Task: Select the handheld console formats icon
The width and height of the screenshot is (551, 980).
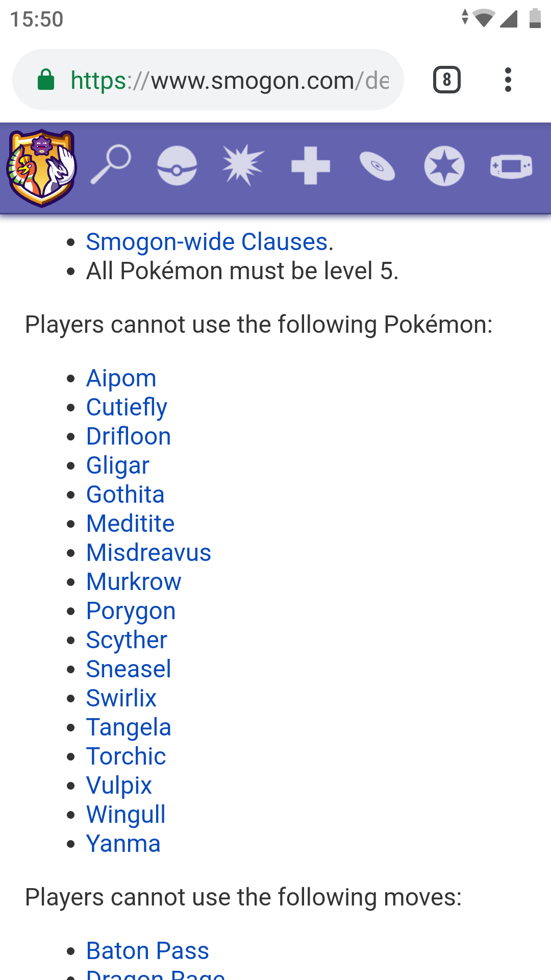Action: coord(511,166)
